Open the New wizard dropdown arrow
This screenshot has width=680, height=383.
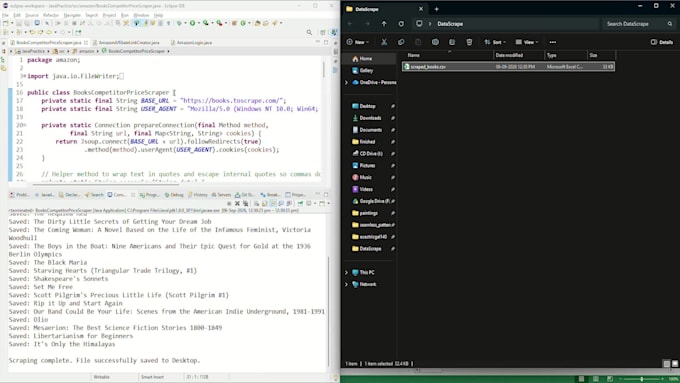[x=12, y=23]
